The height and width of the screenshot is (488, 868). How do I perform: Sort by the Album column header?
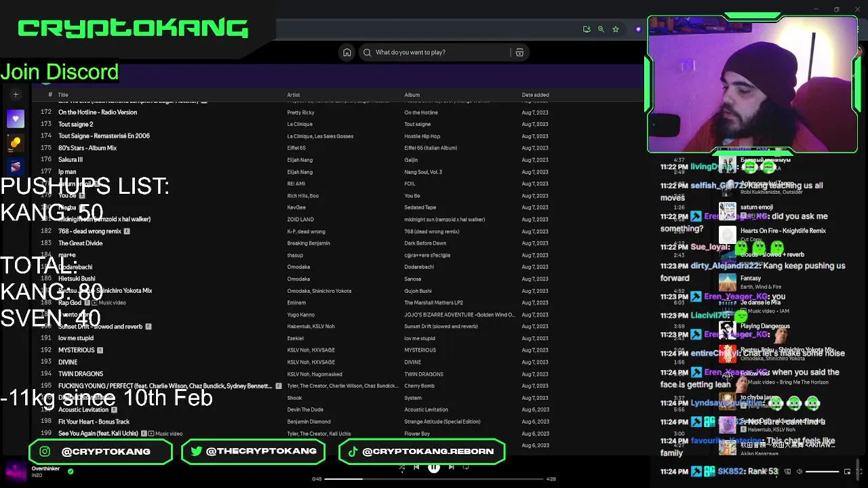pyautogui.click(x=412, y=95)
